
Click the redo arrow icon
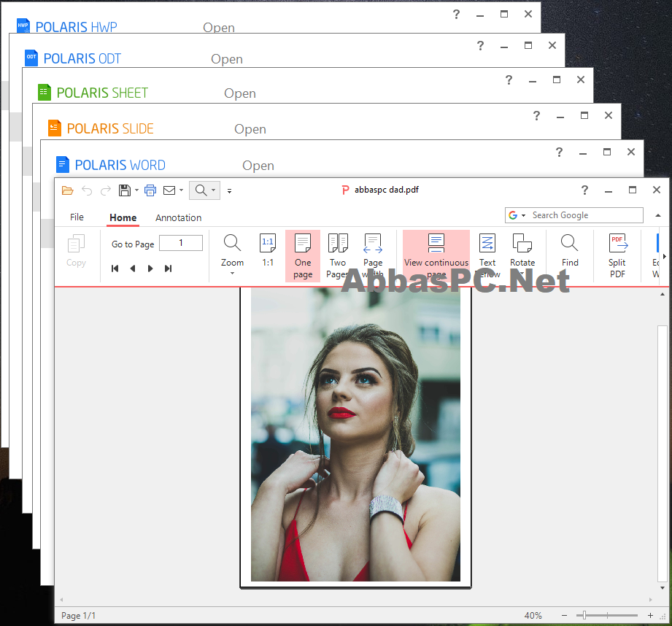point(105,190)
